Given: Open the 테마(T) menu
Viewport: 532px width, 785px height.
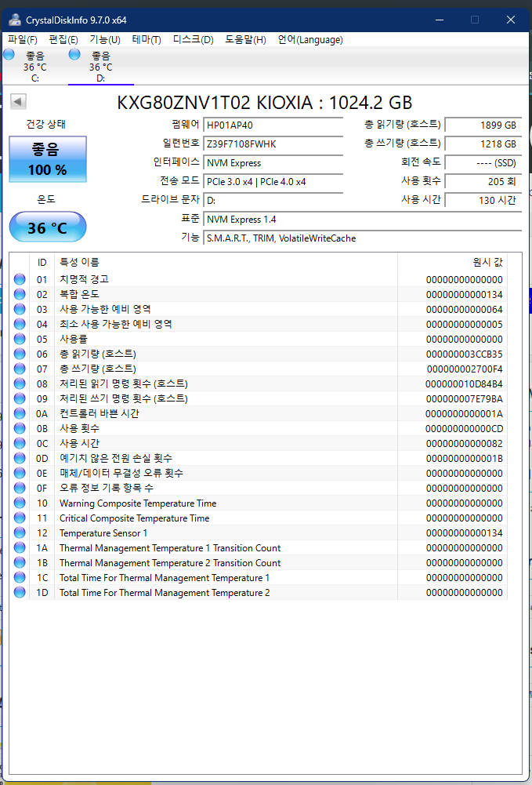Looking at the screenshot, I should pos(147,40).
